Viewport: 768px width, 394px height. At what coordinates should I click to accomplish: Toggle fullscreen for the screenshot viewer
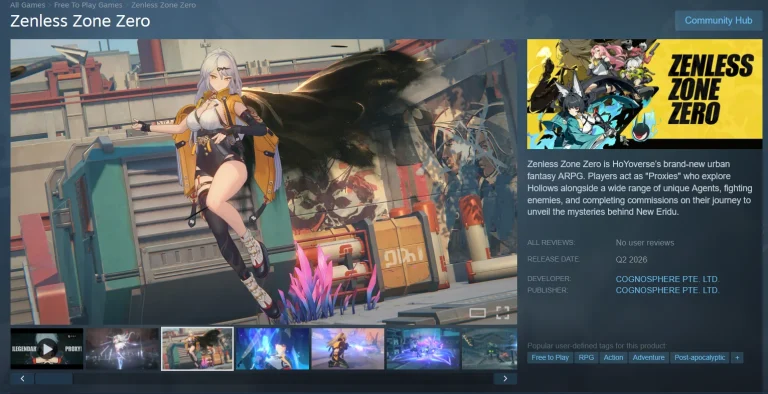click(503, 313)
